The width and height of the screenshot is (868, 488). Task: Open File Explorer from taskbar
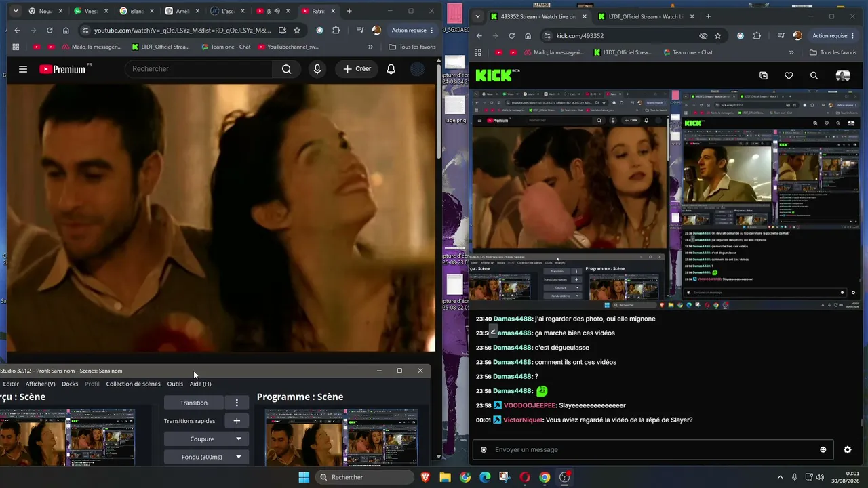coord(445,477)
